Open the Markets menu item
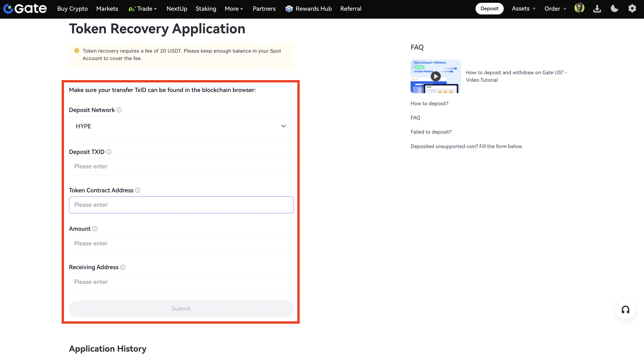The height and width of the screenshot is (360, 644). click(x=107, y=9)
